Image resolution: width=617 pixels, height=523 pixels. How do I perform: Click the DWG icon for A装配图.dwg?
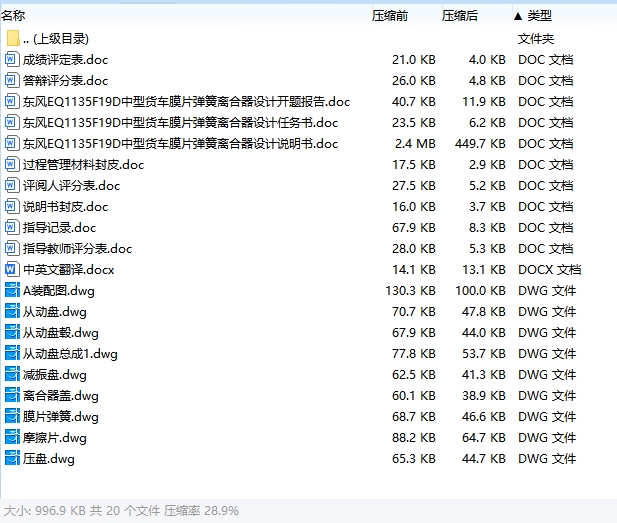tap(12, 291)
